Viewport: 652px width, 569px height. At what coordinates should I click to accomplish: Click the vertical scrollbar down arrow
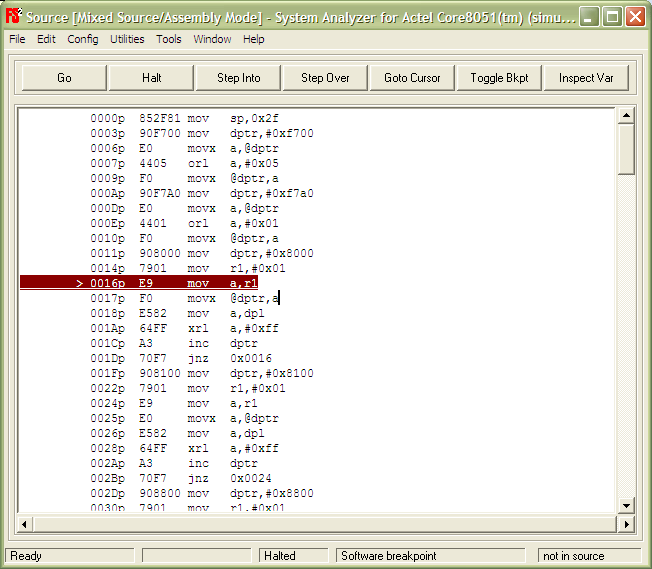pyautogui.click(x=626, y=505)
